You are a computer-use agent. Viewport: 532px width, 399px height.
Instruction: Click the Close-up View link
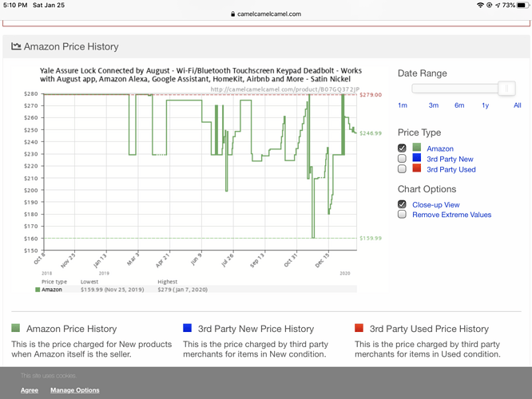click(436, 205)
